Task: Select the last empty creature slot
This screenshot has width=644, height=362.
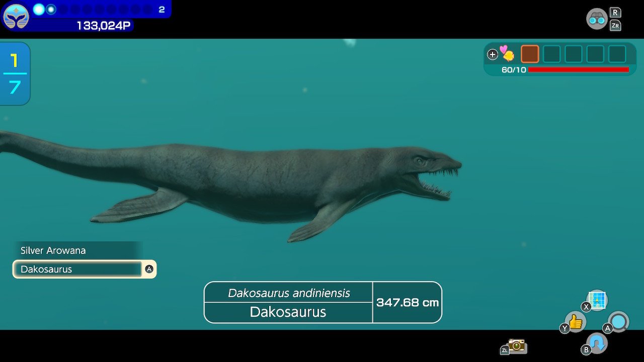Action: 617,54
